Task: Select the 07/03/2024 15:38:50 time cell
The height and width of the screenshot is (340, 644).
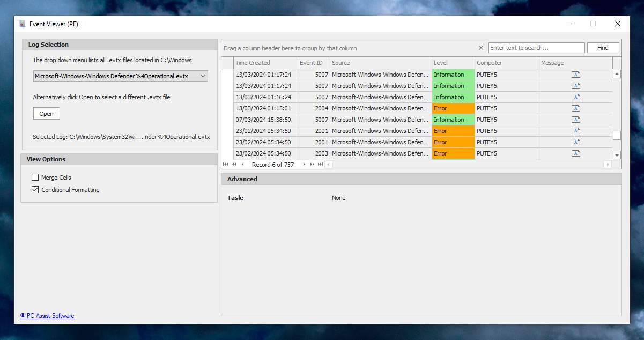Action: pyautogui.click(x=265, y=120)
